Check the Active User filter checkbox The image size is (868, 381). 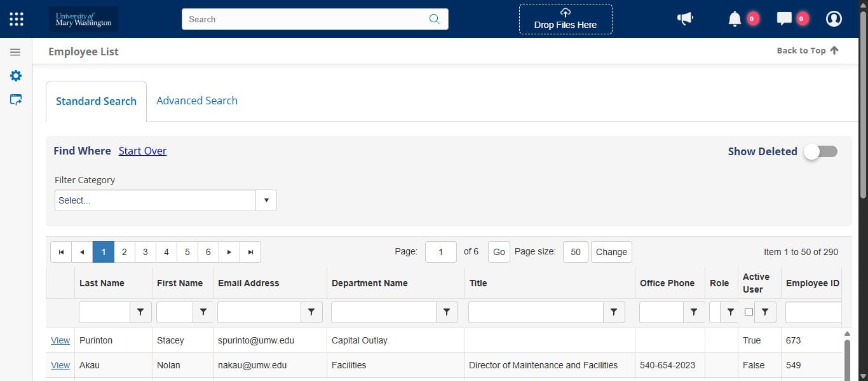tap(749, 312)
